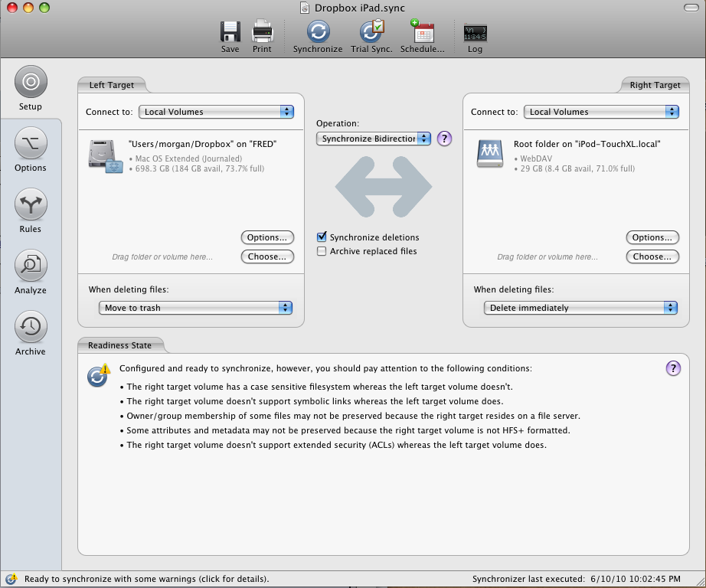This screenshot has height=588, width=706.
Task: Click the case sensitive filesystem warning line
Action: click(x=316, y=387)
